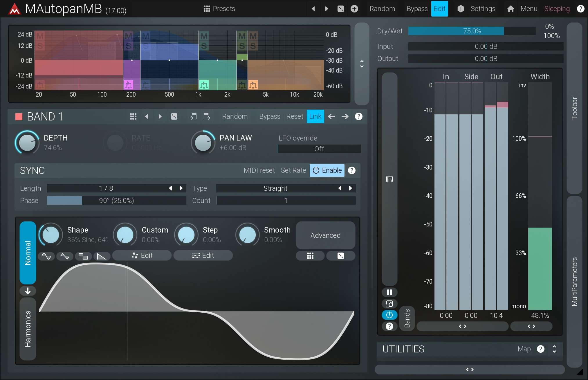The height and width of the screenshot is (380, 588).
Task: Pause the meters display
Action: [389, 292]
